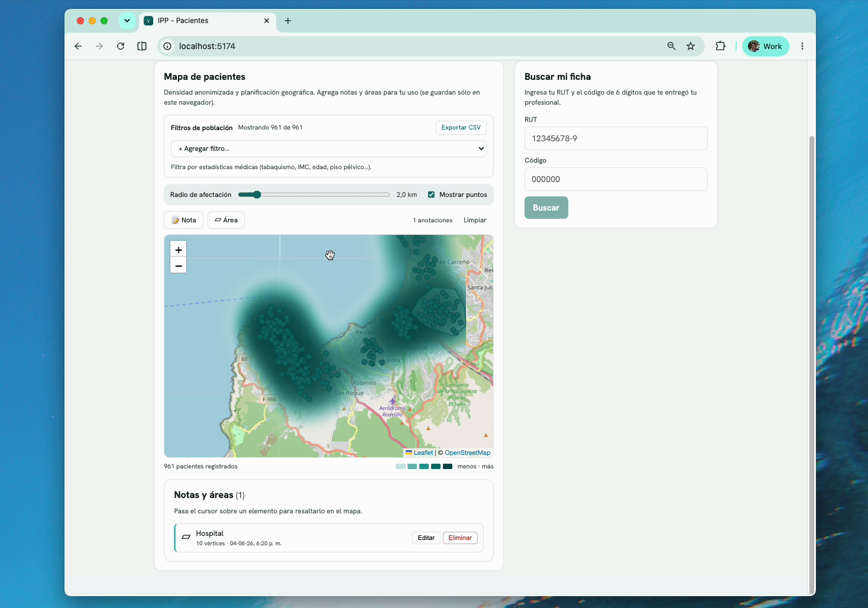The image size is (868, 608).
Task: Open a new browser tab
Action: pos(288,21)
